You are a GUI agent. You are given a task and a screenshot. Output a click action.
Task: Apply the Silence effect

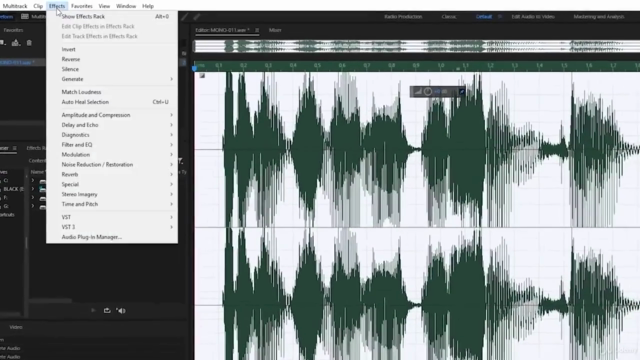(x=112, y=69)
